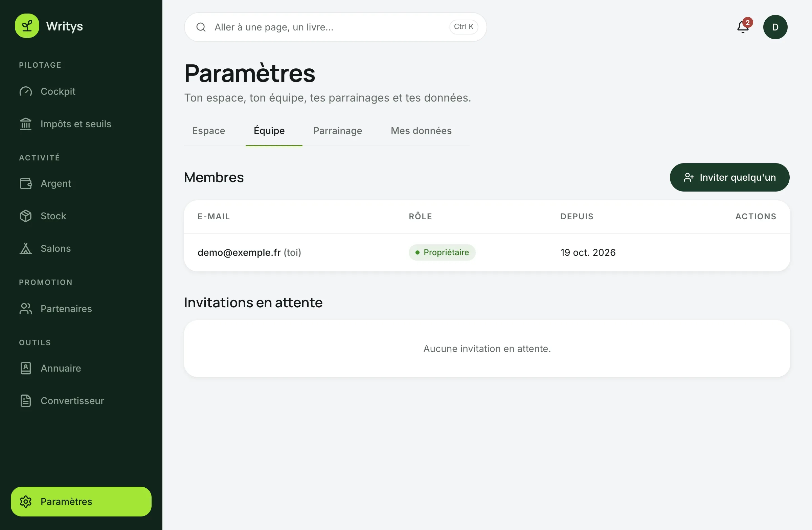Open the Cockpit gauge icon
812x530 pixels.
26,91
